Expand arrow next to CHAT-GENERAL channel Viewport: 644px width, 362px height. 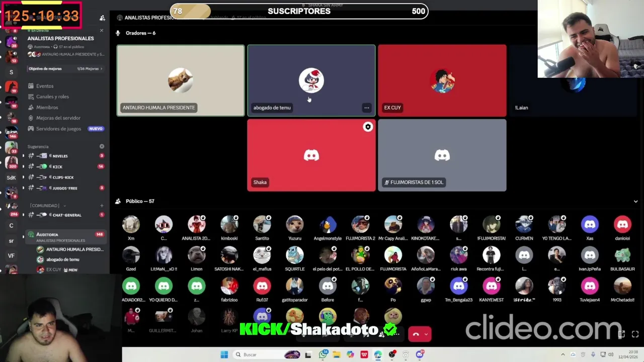(x=23, y=215)
